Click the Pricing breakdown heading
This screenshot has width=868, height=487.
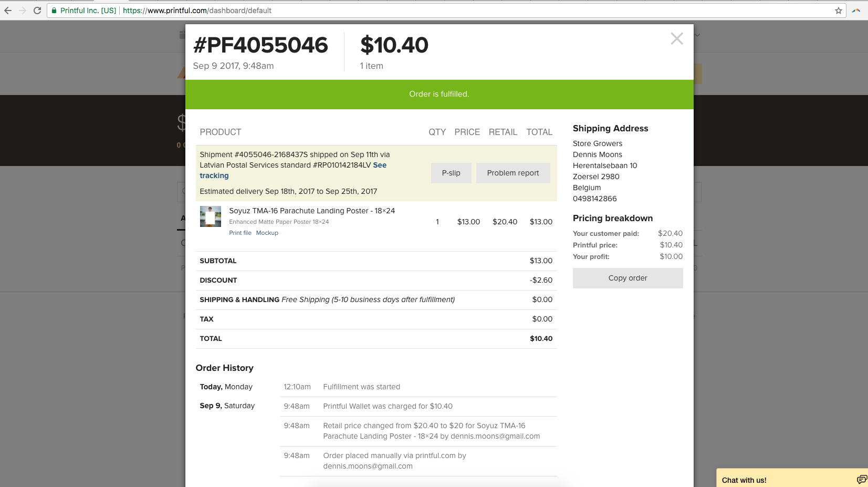(x=613, y=218)
